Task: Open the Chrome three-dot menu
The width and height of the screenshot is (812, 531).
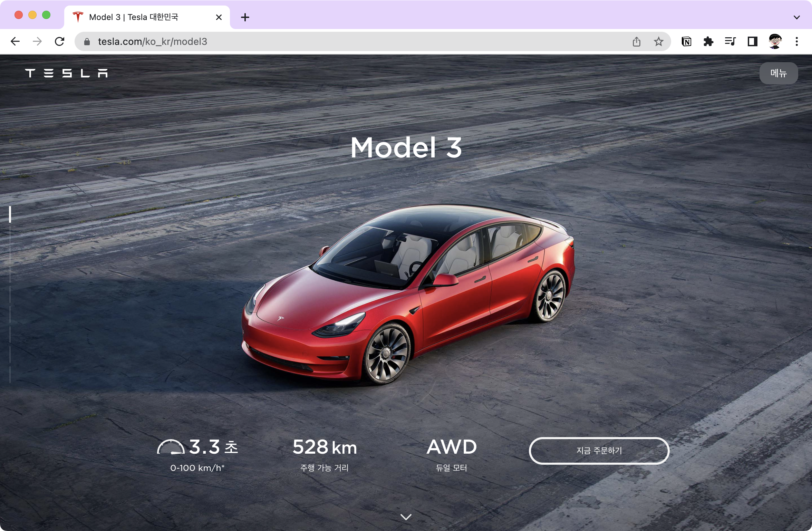Action: [x=797, y=42]
